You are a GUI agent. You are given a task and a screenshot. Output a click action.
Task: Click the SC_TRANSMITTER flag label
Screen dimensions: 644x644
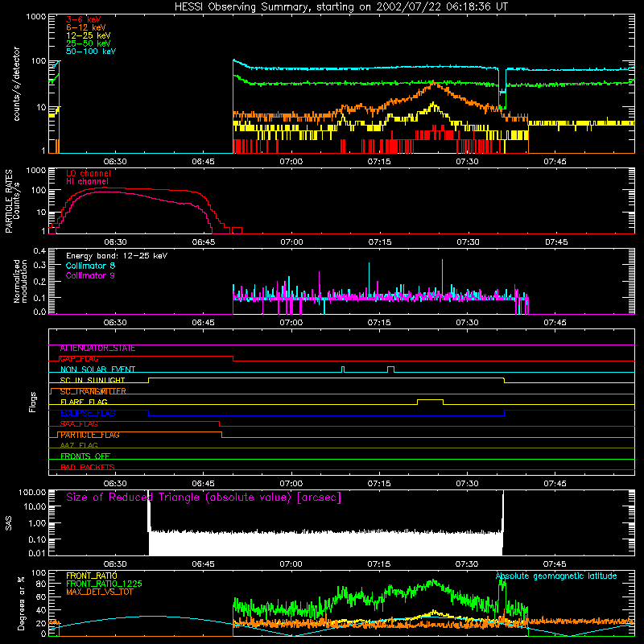pos(93,391)
